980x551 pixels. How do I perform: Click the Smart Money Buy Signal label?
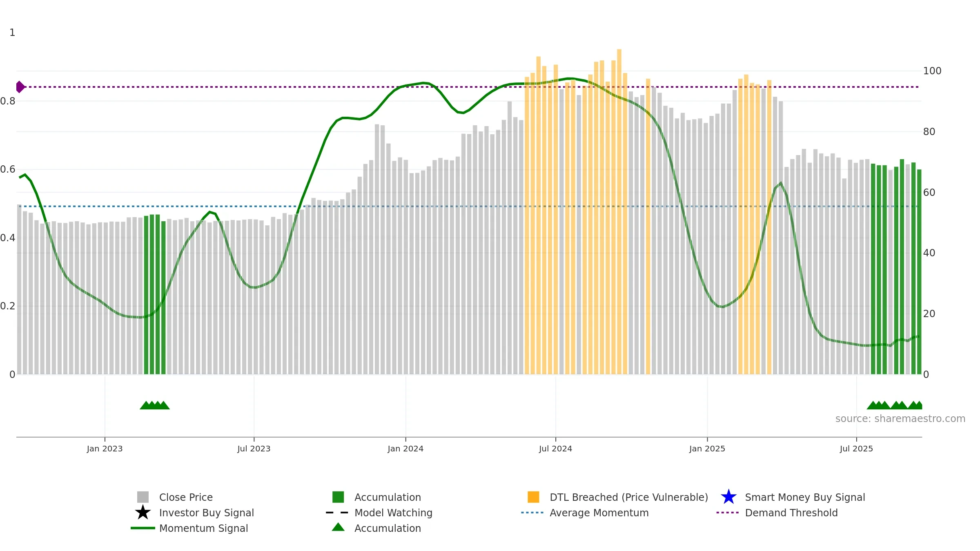(805, 497)
